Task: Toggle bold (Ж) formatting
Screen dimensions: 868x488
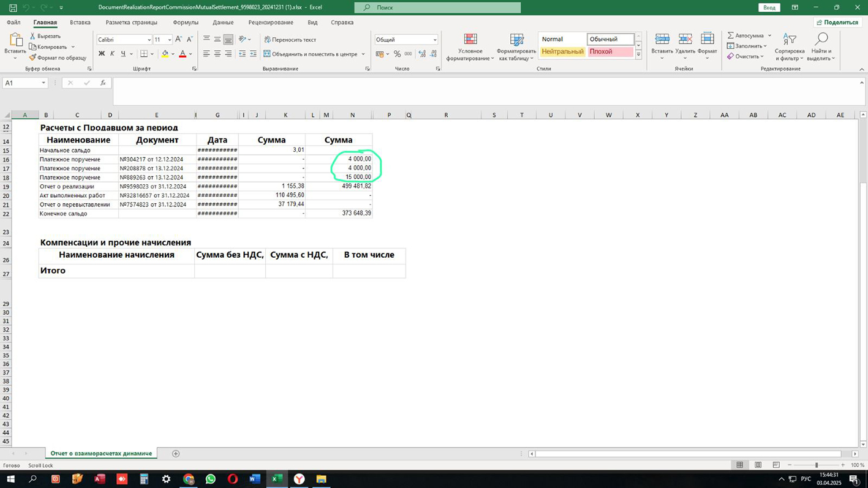Action: tap(102, 54)
